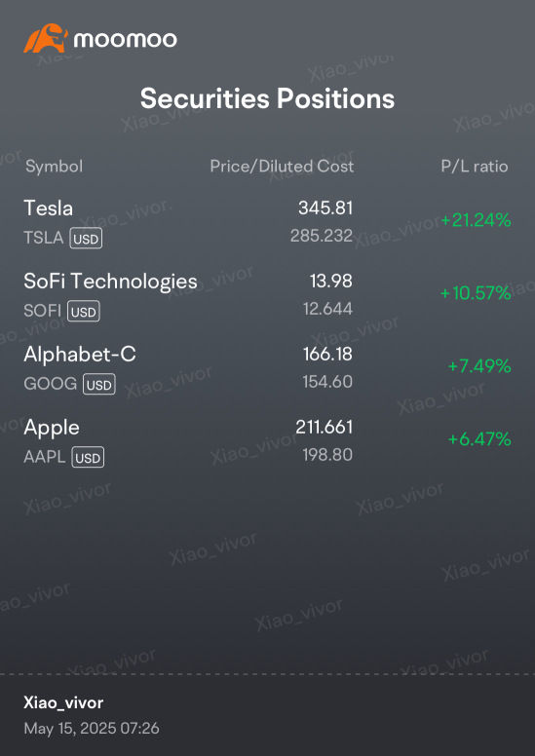Click the USD badge beside GOOG
This screenshot has height=756, width=535.
click(x=98, y=385)
